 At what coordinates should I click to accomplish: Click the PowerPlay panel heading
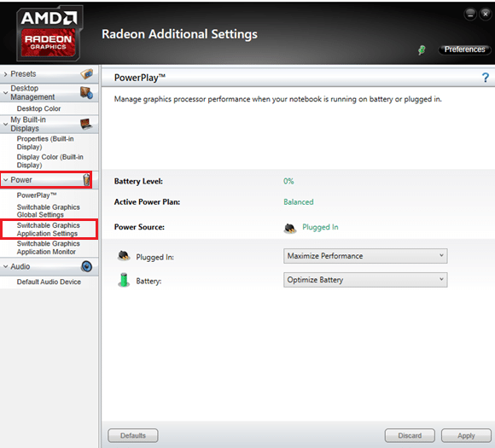139,78
